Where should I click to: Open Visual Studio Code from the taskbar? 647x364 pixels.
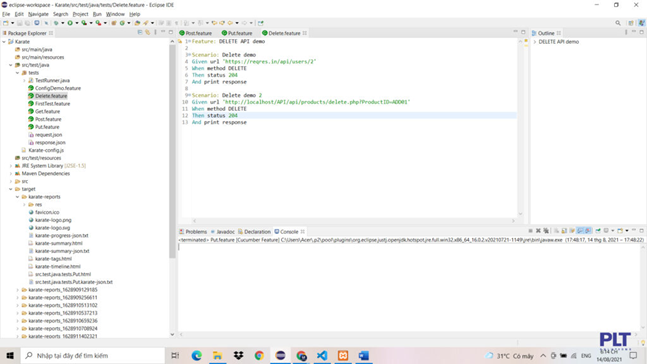[x=322, y=355]
